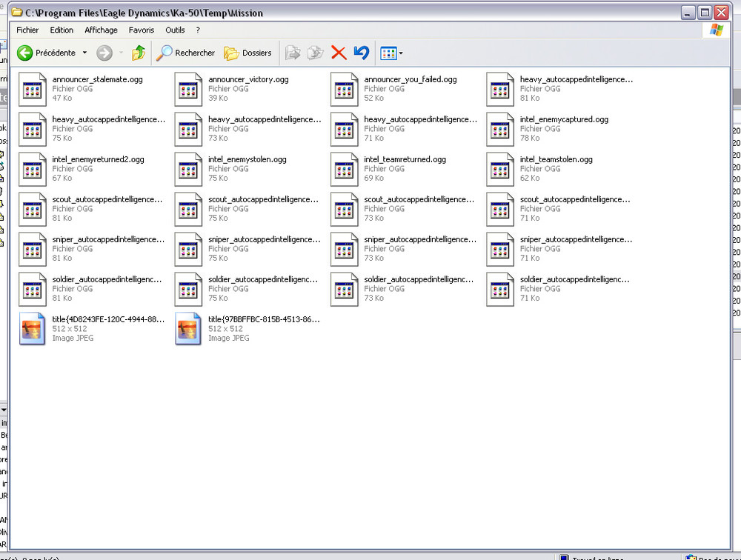Open the Outils menu
The width and height of the screenshot is (741, 560).
pyautogui.click(x=175, y=30)
